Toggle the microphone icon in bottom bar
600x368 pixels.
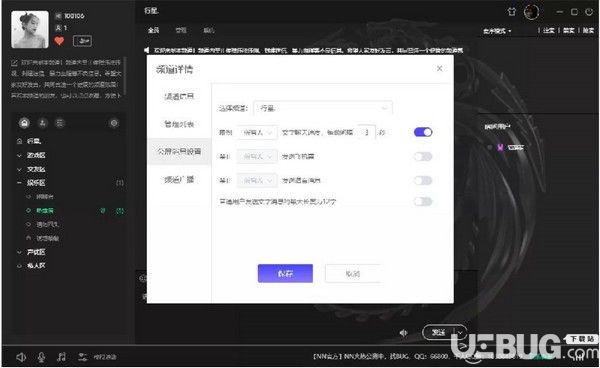click(41, 357)
